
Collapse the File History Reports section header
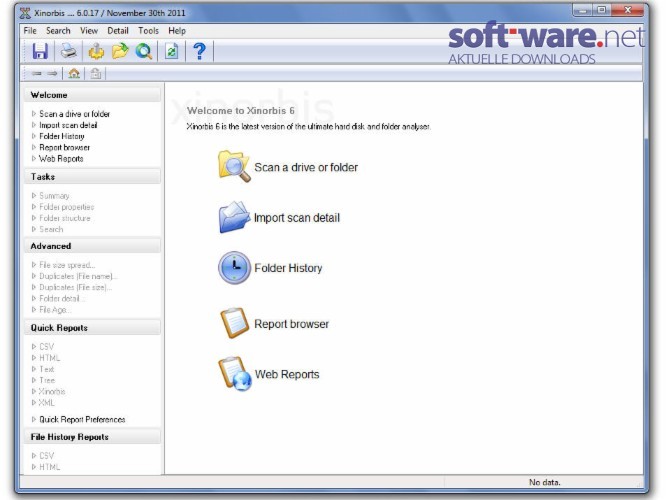tap(93, 437)
